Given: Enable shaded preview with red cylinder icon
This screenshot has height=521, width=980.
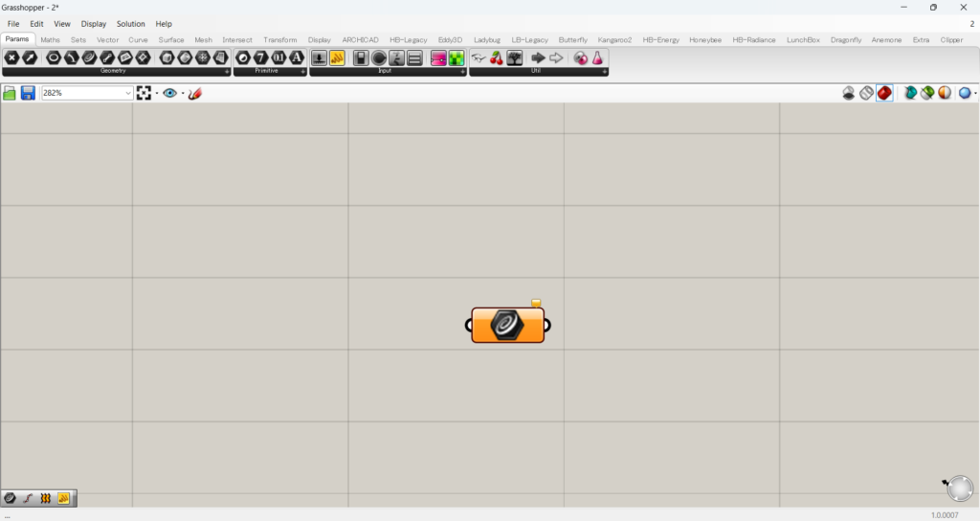Looking at the screenshot, I should click(x=884, y=93).
